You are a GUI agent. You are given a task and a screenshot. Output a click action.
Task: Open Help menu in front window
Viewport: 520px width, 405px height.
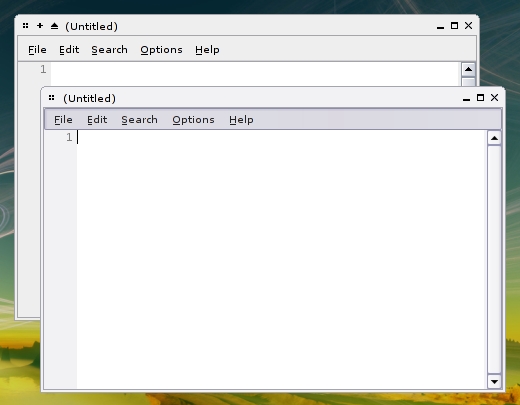[x=241, y=120]
